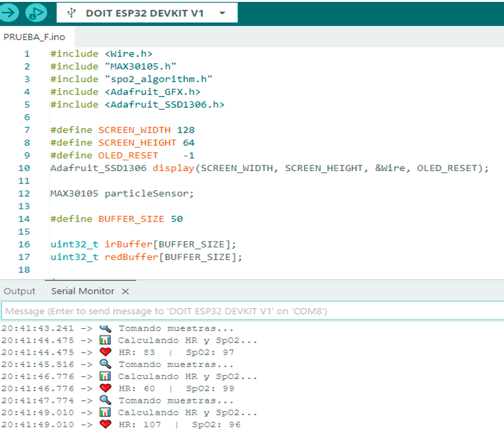Click the bar chart icon at 20:41:46.776
The image size is (504, 434).
(105, 376)
